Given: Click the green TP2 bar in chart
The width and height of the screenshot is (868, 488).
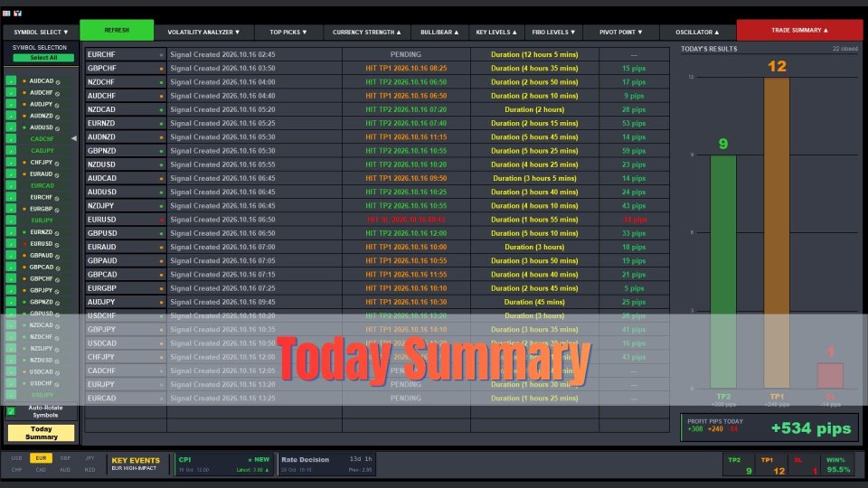Looking at the screenshot, I should click(x=723, y=272).
